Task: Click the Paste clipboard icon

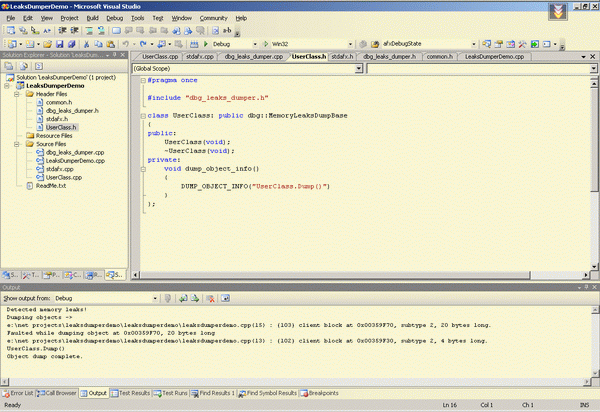Action: pos(110,44)
